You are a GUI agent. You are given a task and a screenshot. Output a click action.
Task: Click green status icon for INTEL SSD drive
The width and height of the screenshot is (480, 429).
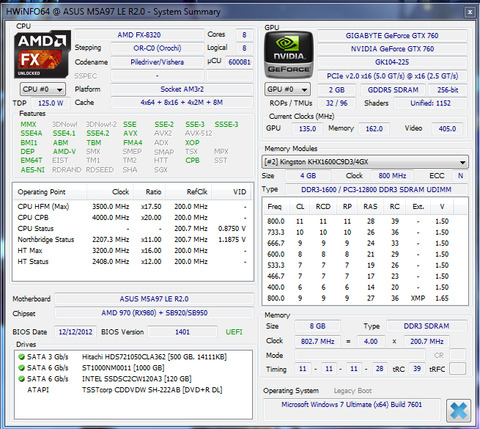(22, 379)
